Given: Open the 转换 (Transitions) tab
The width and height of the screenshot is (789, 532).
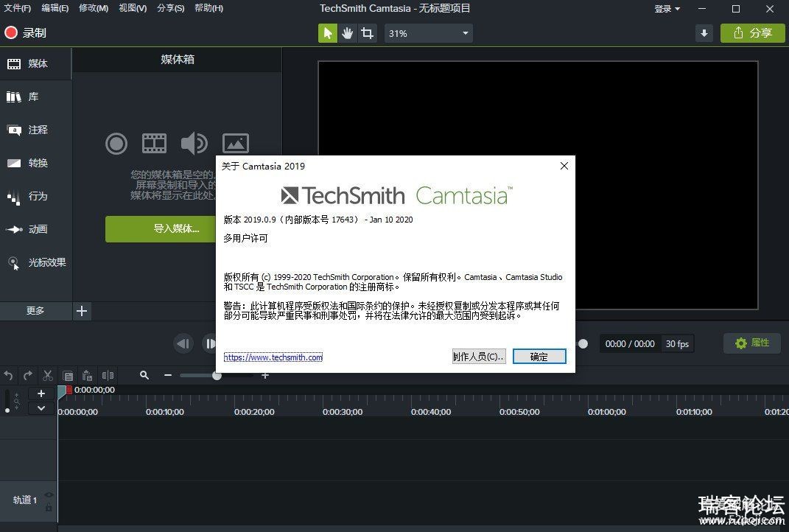Looking at the screenshot, I should [35, 163].
